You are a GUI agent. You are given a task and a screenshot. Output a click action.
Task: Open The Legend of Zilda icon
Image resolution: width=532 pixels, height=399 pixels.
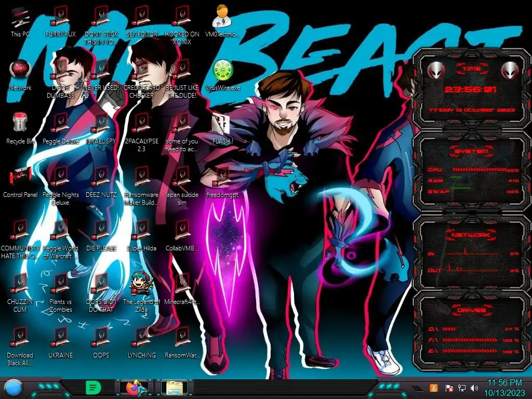141,293
